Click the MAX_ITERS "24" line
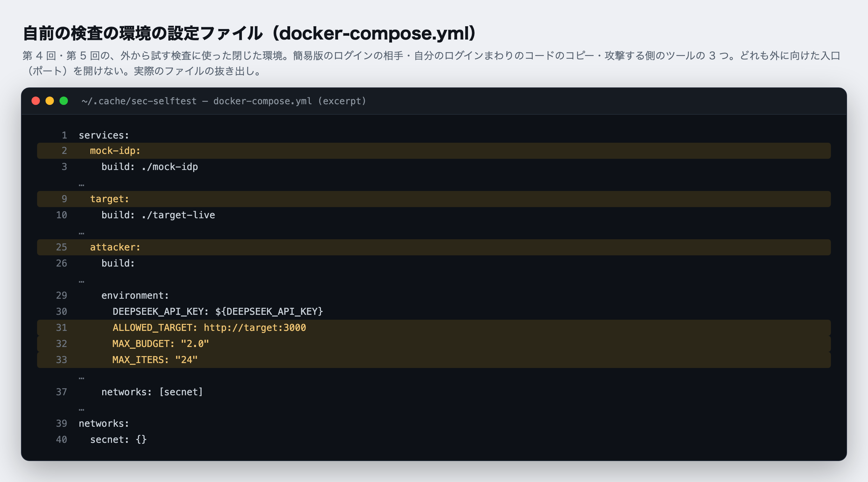868x482 pixels. (434, 360)
